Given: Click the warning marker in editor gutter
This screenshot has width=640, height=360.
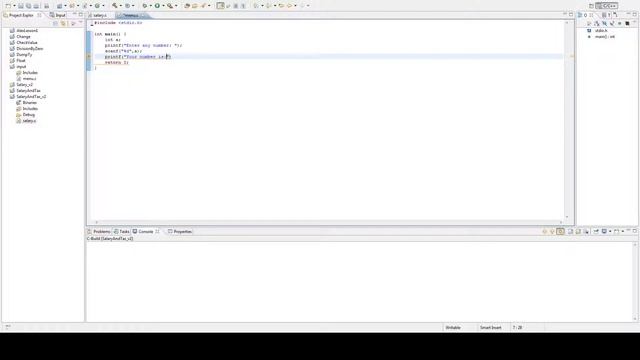Looking at the screenshot, I should [x=89, y=57].
